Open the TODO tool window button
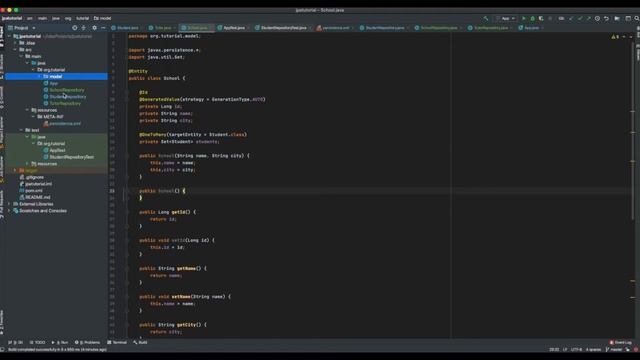The height and width of the screenshot is (360, 640). click(38, 342)
